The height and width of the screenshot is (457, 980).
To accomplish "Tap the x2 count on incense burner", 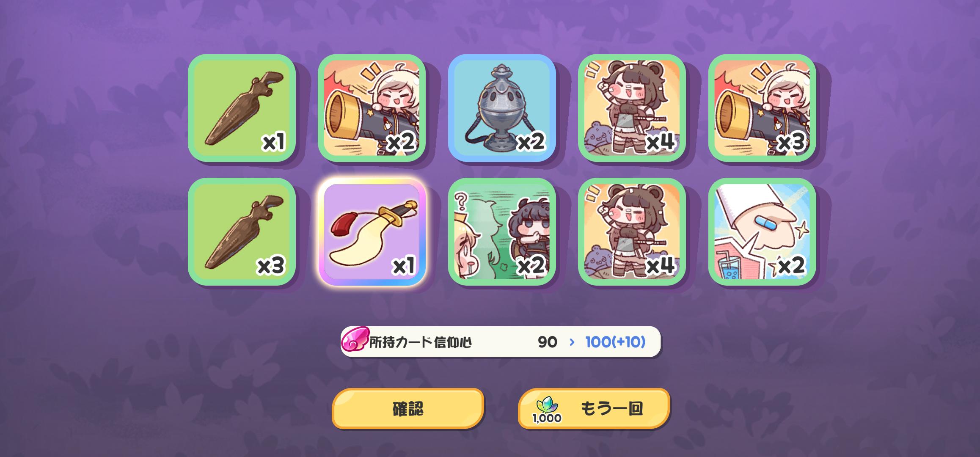I will [x=531, y=142].
